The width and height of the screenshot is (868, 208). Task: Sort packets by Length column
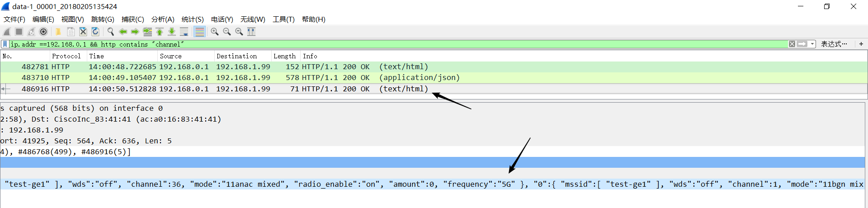[286, 56]
